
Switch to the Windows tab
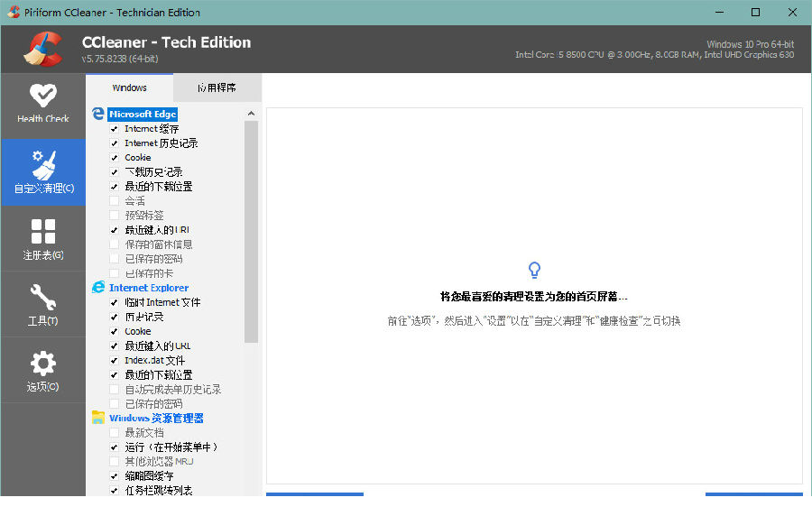point(129,88)
